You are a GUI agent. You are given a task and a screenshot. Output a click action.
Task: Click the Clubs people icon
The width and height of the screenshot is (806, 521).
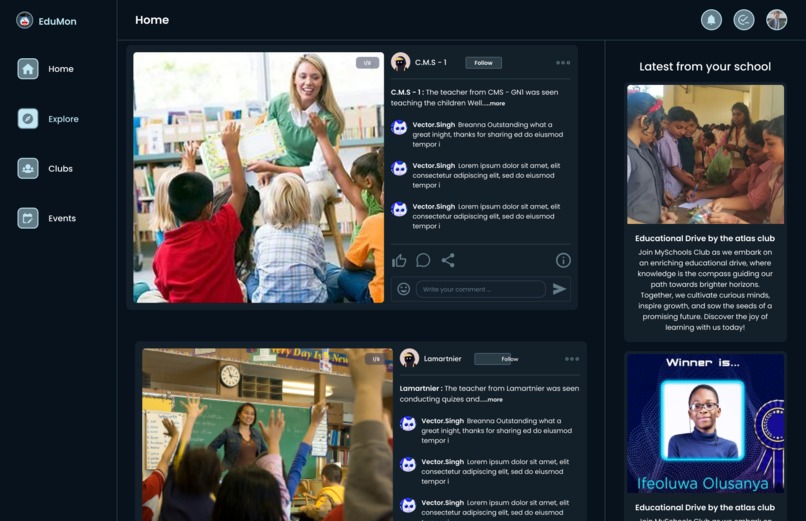tap(28, 169)
